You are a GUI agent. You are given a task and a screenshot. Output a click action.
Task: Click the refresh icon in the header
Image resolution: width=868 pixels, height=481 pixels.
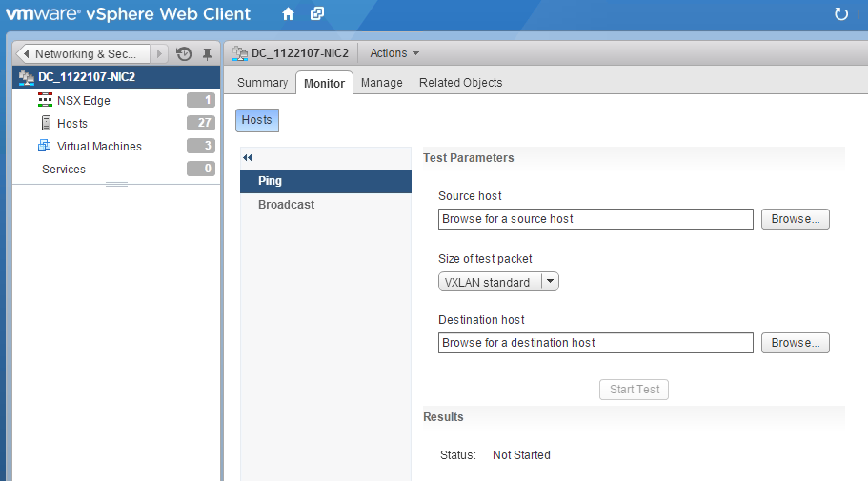point(841,14)
